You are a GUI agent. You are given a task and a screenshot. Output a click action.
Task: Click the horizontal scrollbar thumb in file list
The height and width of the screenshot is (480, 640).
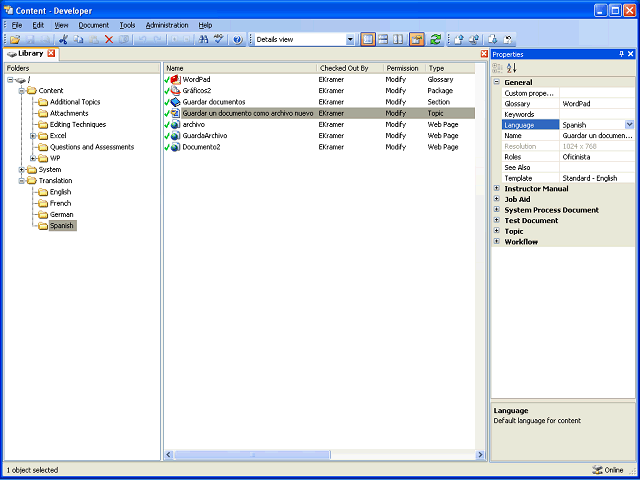(252, 454)
